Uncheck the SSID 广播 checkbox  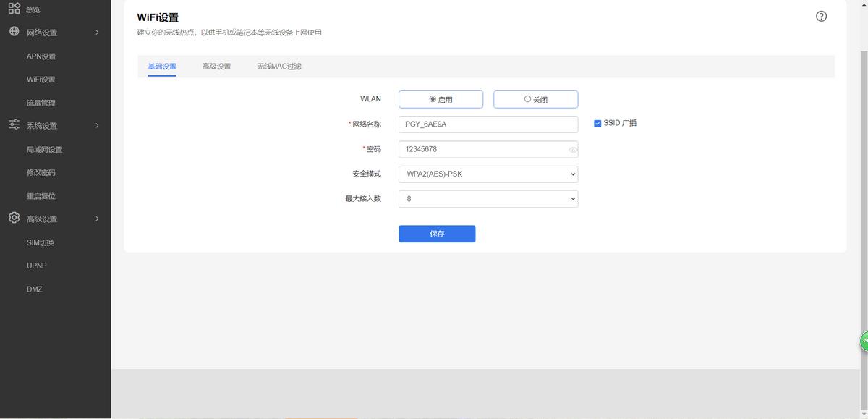597,123
